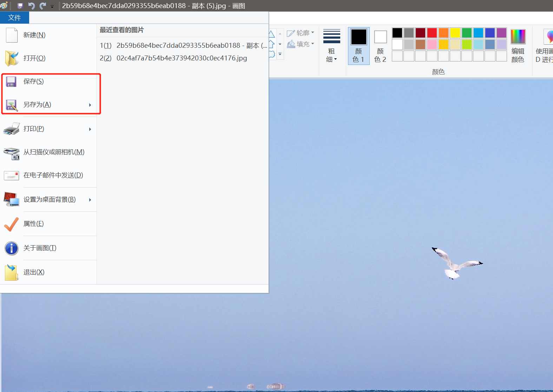553x392 pixels.
Task: Click the 文件 file tab
Action: [14, 18]
